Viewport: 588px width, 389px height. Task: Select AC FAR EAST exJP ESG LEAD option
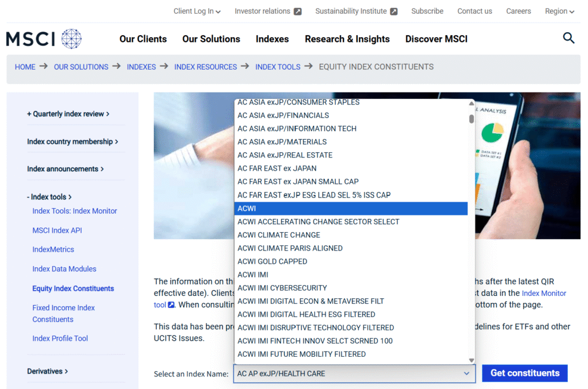[x=351, y=195]
